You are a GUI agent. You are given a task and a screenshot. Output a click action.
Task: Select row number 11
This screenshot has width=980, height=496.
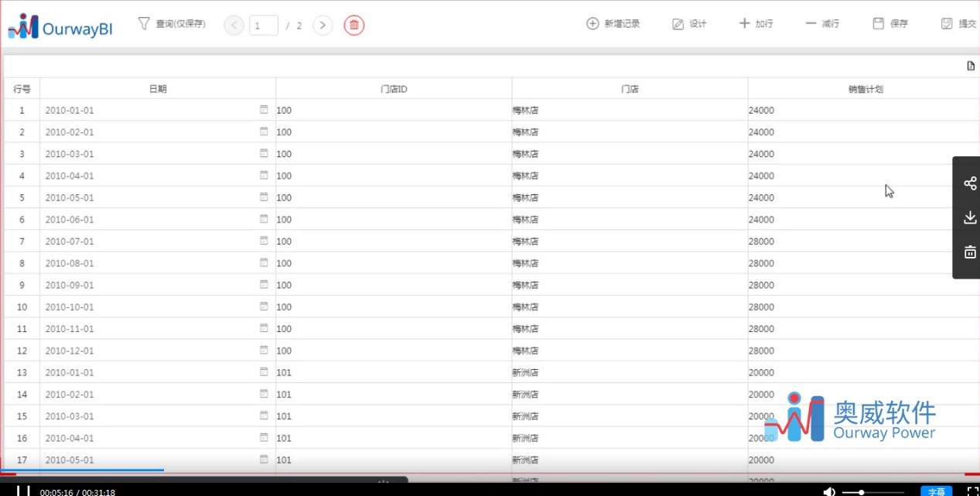(22, 329)
